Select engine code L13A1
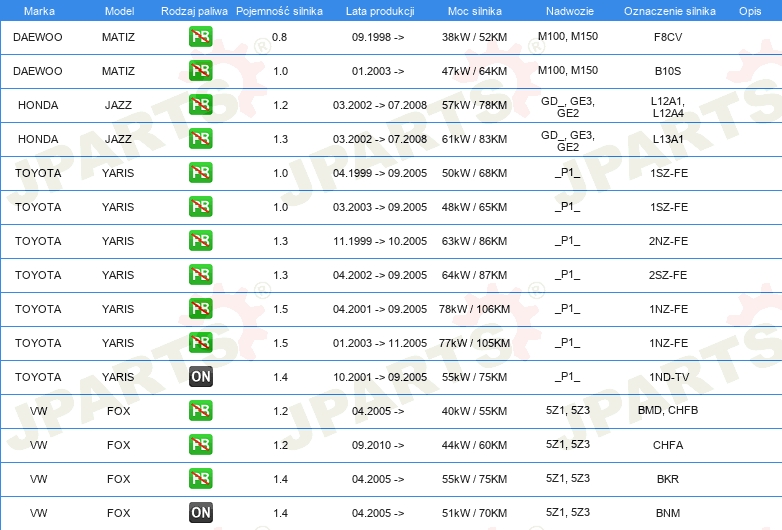This screenshot has width=782, height=530. [668, 139]
